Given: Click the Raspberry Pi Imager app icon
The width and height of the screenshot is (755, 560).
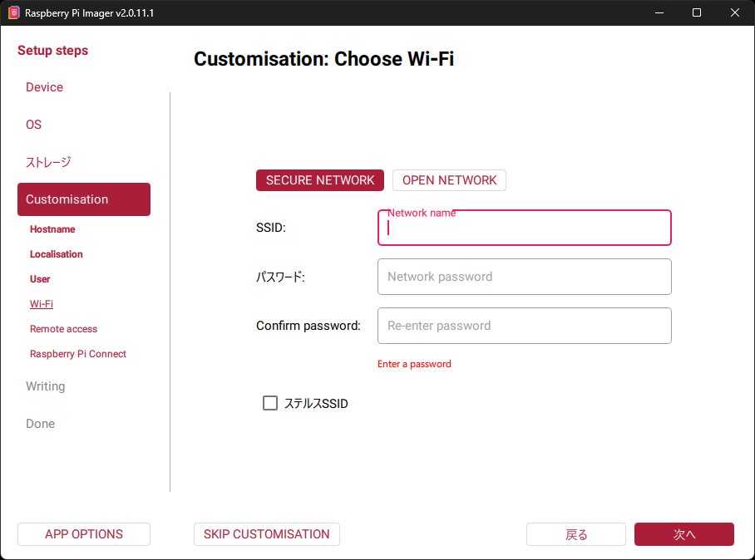Looking at the screenshot, I should 14,13.
